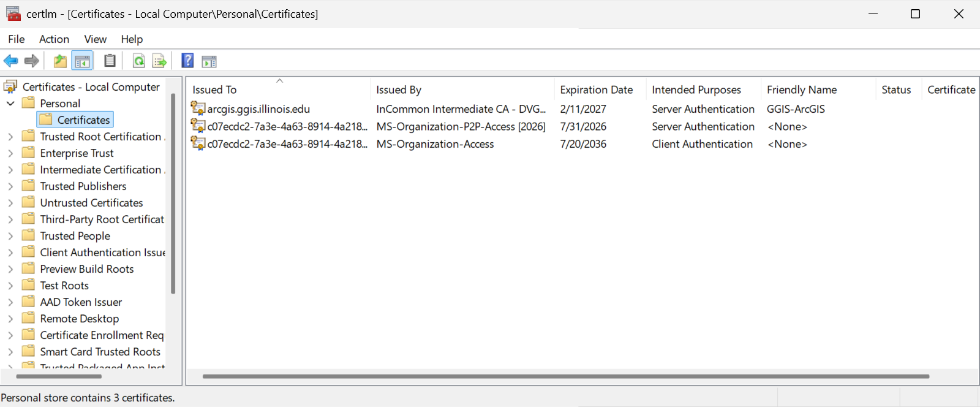Click InCommon Intermediate CA - DVG issuer cell
Image resolution: width=980 pixels, height=407 pixels.
461,108
